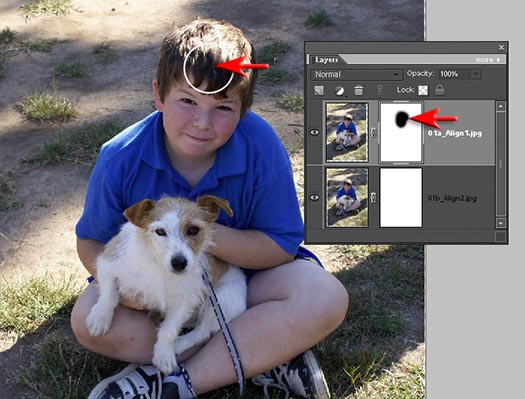
Task: Select the 01a_Align1.jpg layer mask thumbnail
Action: pos(401,132)
